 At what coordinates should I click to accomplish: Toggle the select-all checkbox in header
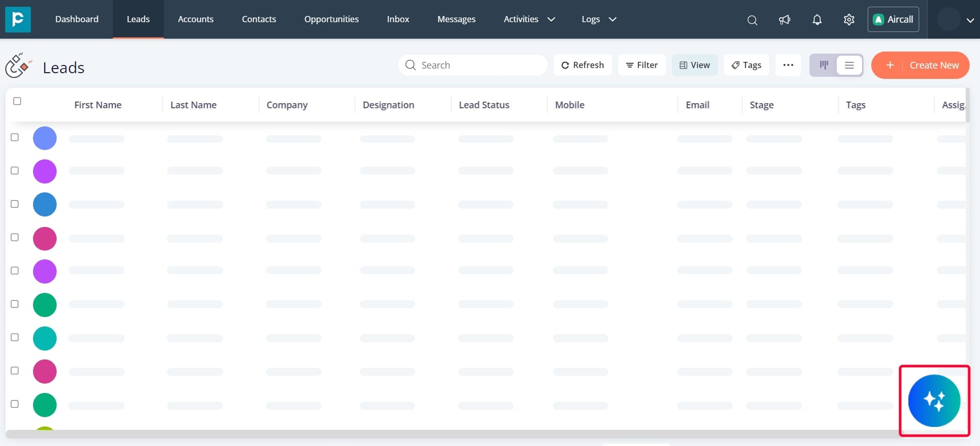pos(17,101)
